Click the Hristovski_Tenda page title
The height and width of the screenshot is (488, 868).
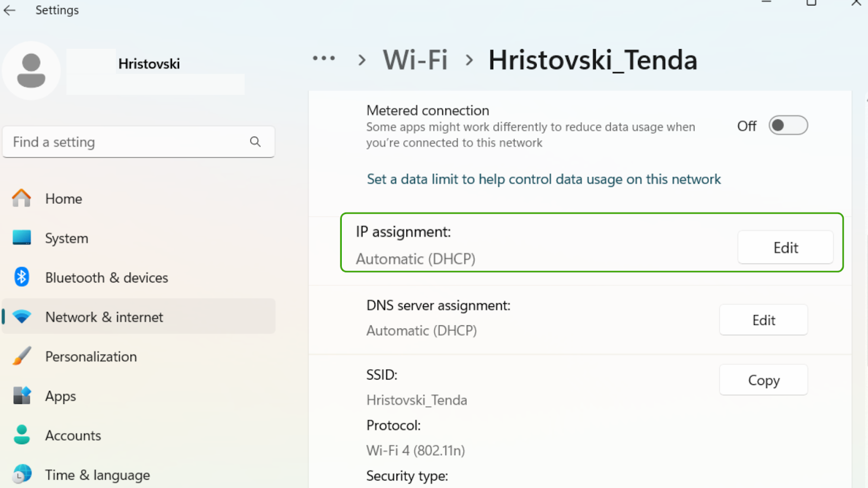[592, 60]
